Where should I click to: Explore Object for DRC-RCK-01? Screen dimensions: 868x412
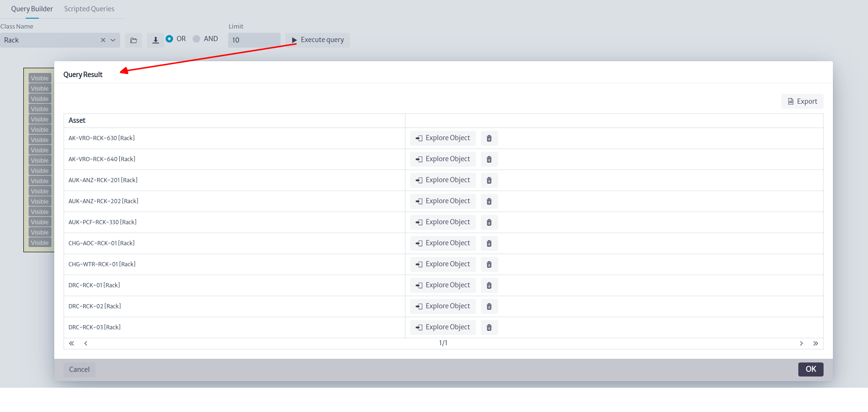pos(443,285)
